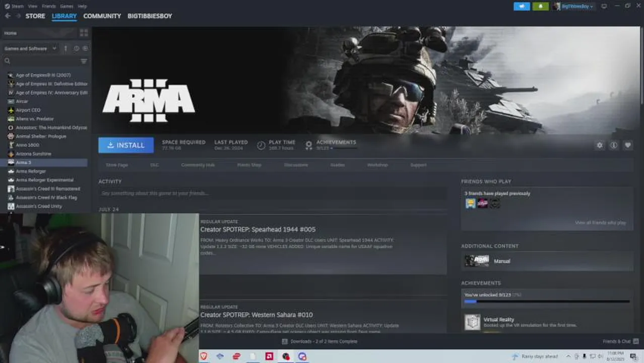Open the DLC link
The image size is (644, 363).
click(x=155, y=165)
